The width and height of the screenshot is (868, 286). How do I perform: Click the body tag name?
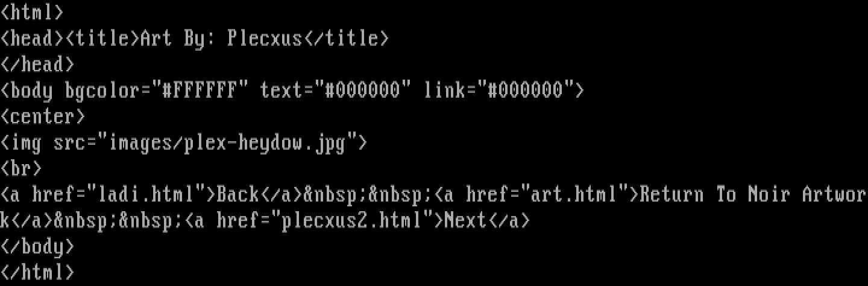(x=32, y=91)
